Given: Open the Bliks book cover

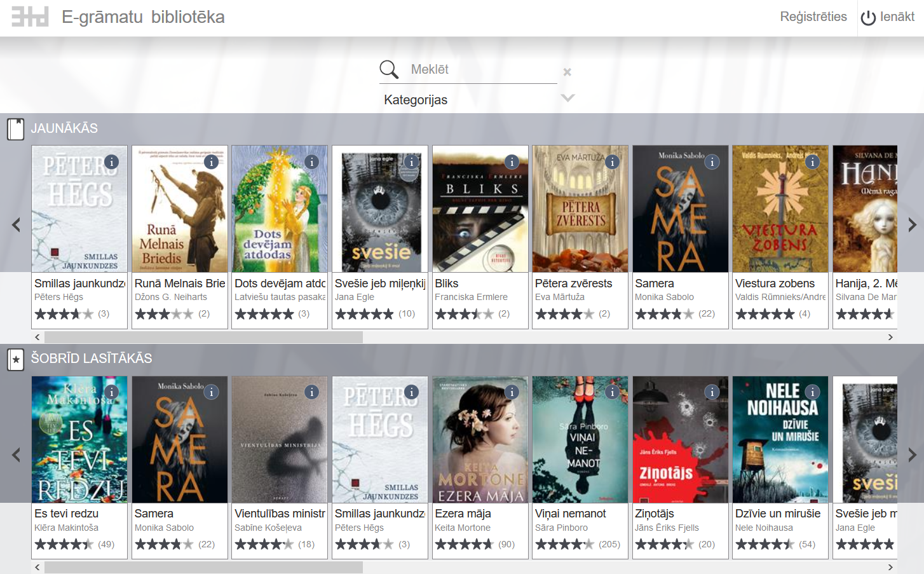Looking at the screenshot, I should [x=480, y=209].
